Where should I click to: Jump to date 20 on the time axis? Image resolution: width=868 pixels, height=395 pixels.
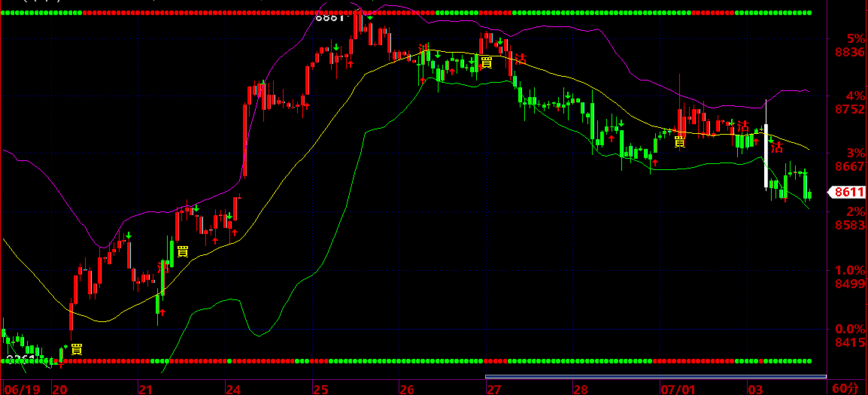59,390
